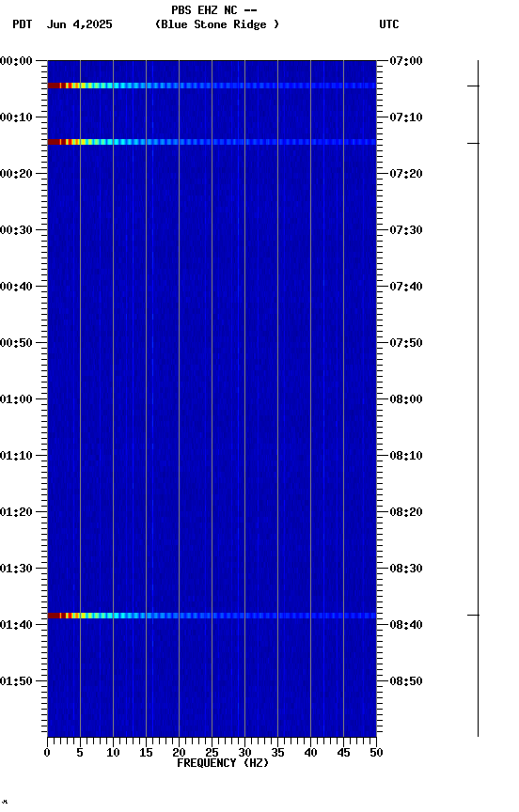Click the lowest amplitude tick on the right trace
The height and width of the screenshot is (812, 519).
point(473,616)
